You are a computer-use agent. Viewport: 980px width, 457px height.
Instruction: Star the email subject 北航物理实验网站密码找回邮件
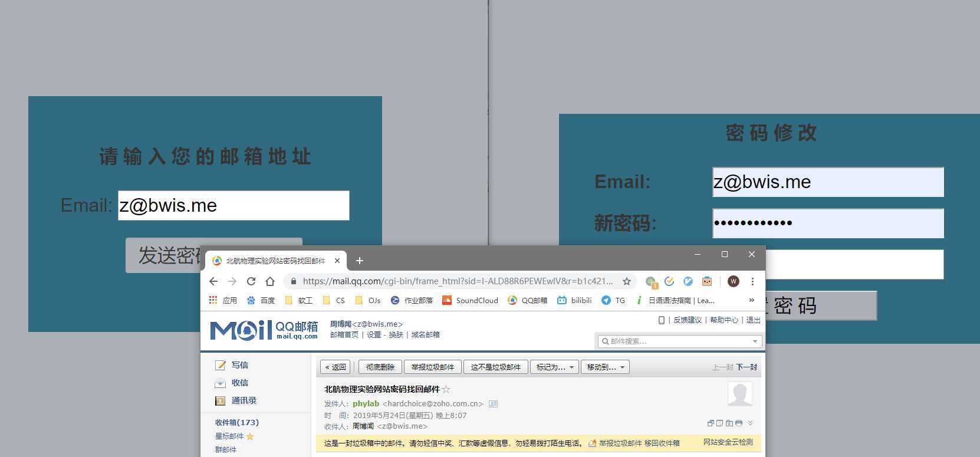tap(446, 389)
